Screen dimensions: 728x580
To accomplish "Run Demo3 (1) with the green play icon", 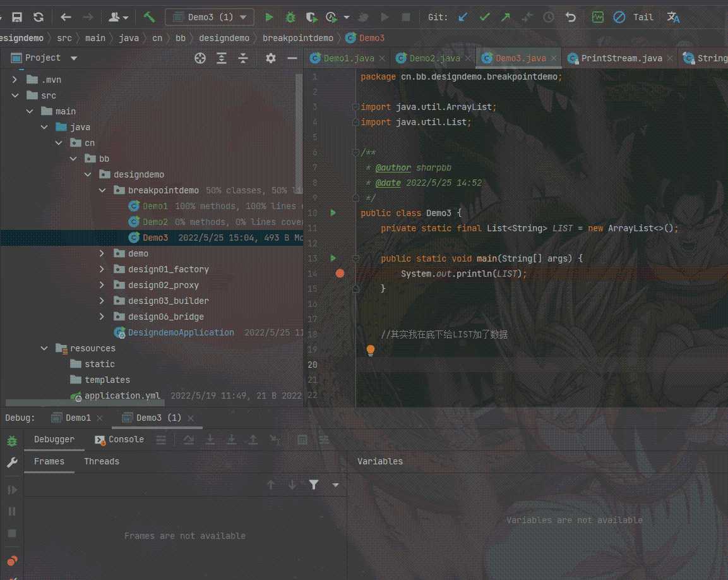I will pos(269,17).
